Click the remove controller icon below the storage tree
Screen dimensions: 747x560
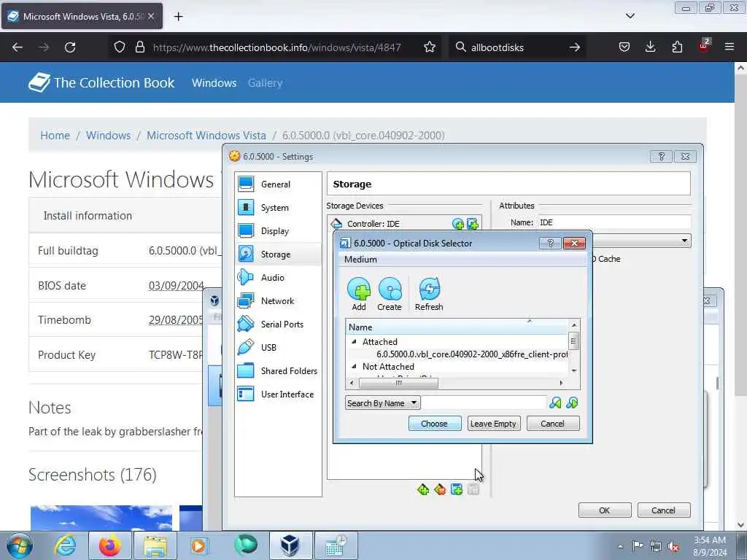440,489
